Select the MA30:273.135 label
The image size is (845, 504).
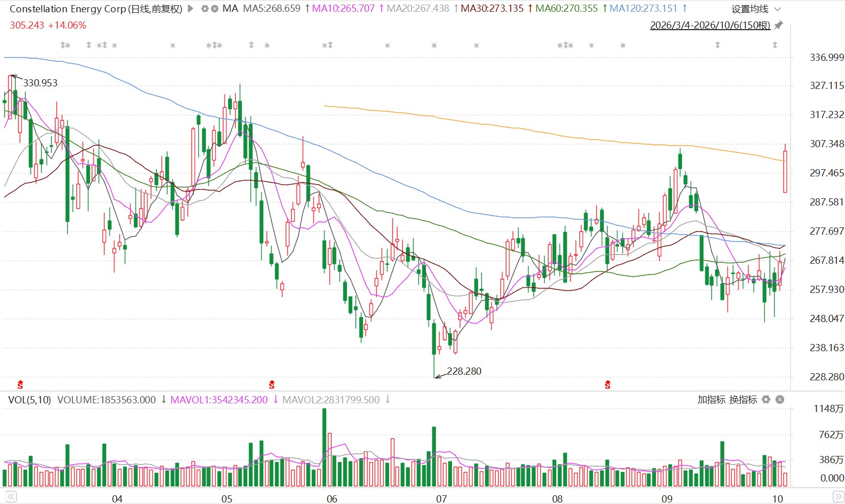tap(492, 9)
